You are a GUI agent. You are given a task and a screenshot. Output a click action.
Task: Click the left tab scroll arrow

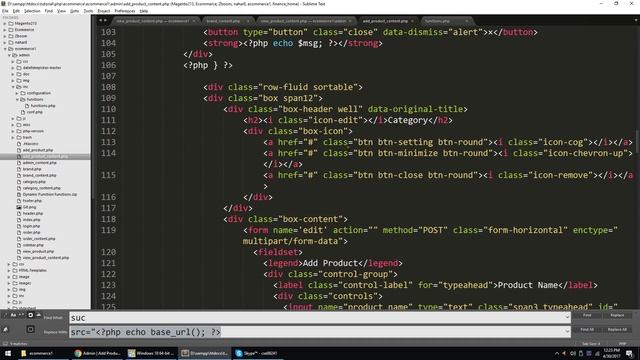click(x=100, y=20)
